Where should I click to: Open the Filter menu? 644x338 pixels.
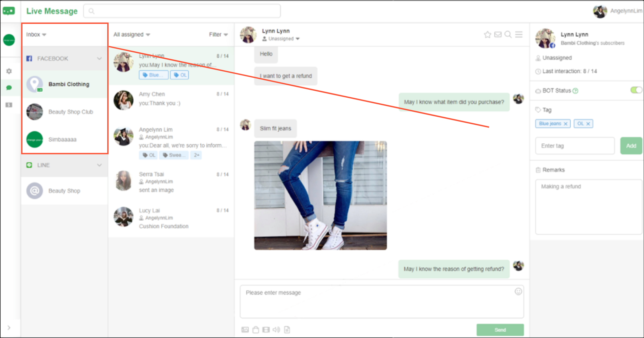coord(218,34)
